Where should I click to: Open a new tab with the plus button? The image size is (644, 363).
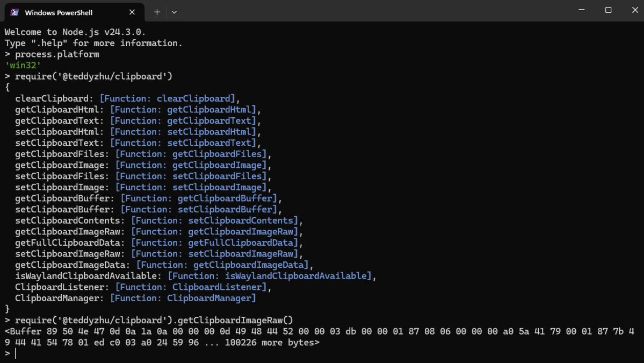[157, 12]
